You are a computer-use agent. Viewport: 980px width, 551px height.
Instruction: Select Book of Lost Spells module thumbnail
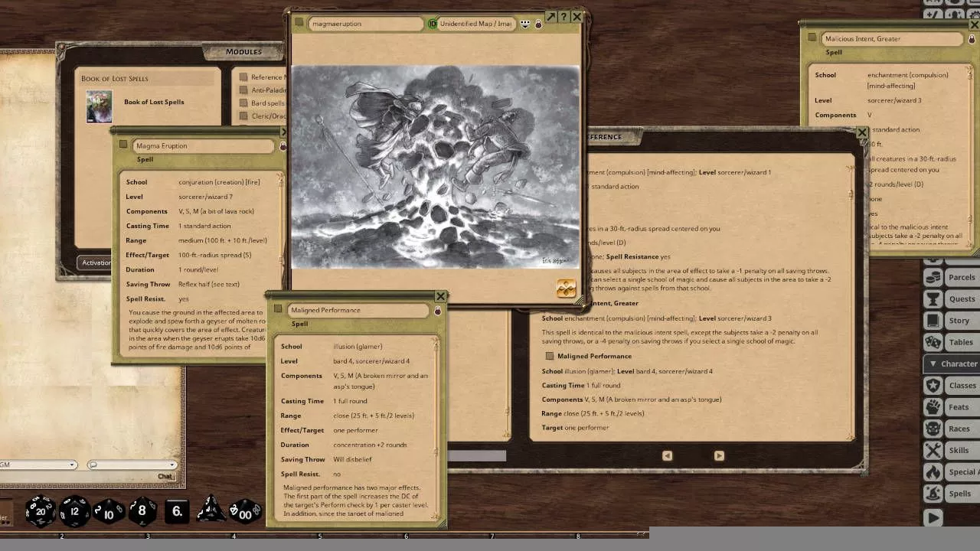tap(100, 107)
